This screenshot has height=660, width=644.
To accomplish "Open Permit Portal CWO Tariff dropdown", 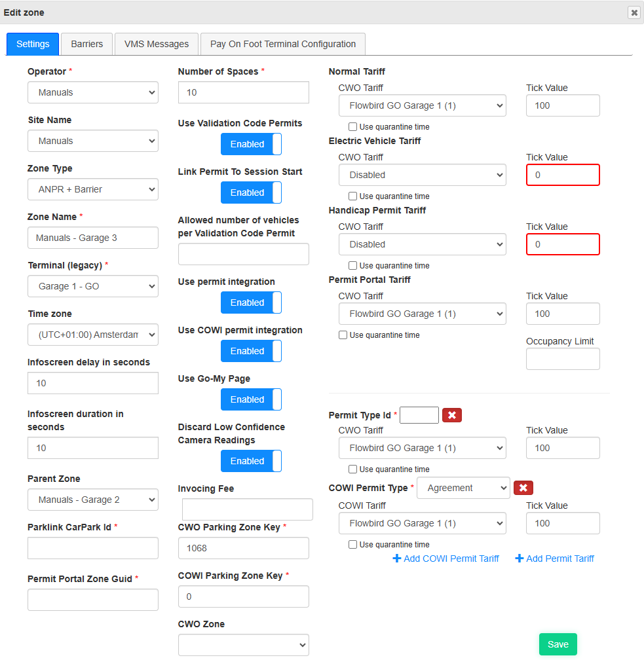I will tap(423, 314).
